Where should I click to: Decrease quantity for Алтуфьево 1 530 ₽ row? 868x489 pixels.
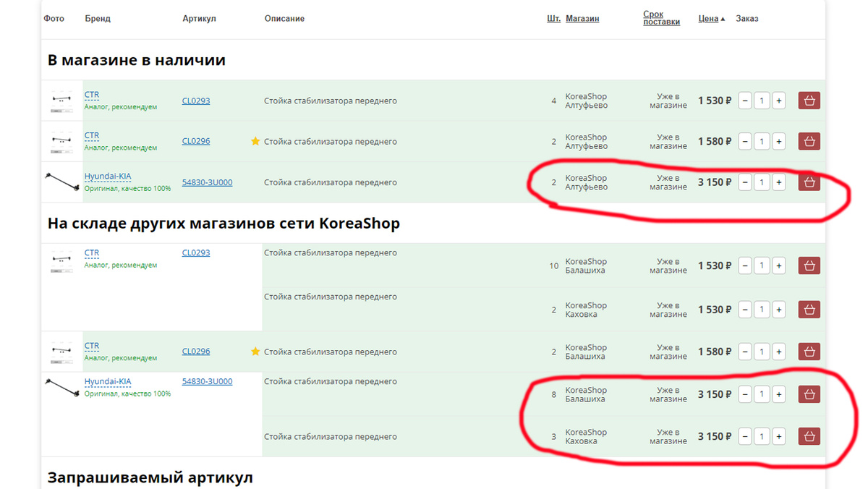pyautogui.click(x=745, y=101)
